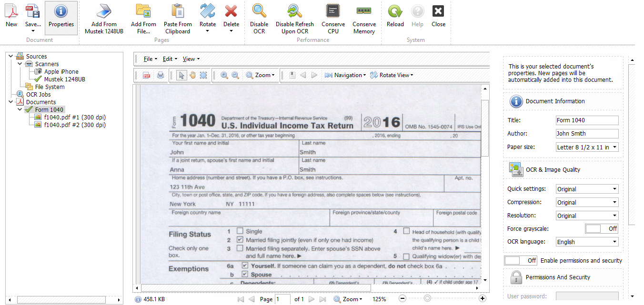This screenshot has height=305, width=644.
Task: Paste a page from the clipboard
Action: (178, 19)
